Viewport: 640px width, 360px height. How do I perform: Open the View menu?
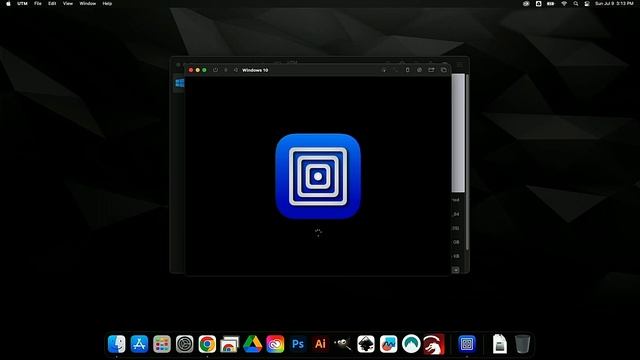click(68, 4)
